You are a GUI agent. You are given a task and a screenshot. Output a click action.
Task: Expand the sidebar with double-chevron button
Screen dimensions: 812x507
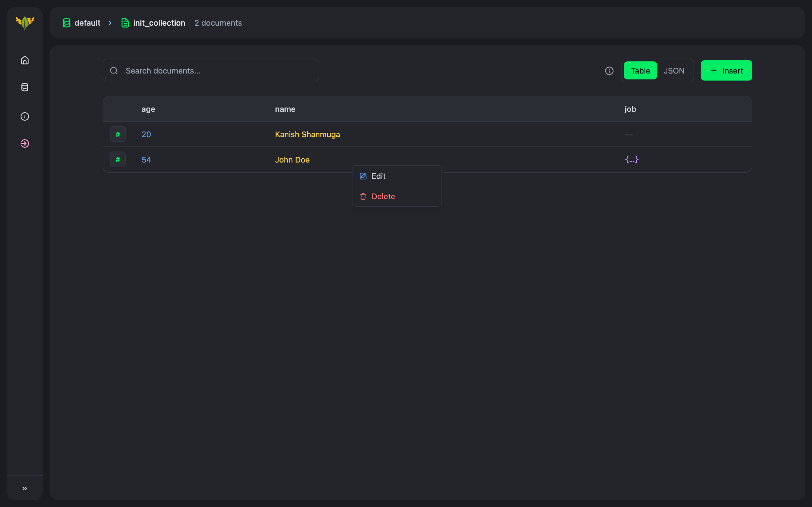[x=25, y=489]
